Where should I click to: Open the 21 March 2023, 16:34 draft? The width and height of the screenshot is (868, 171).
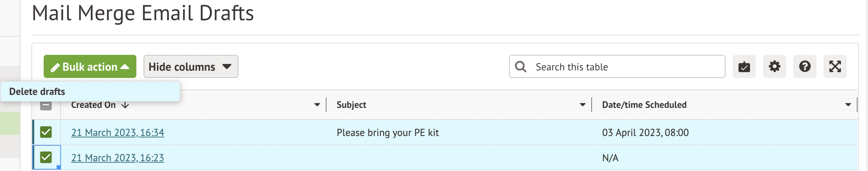[118, 133]
